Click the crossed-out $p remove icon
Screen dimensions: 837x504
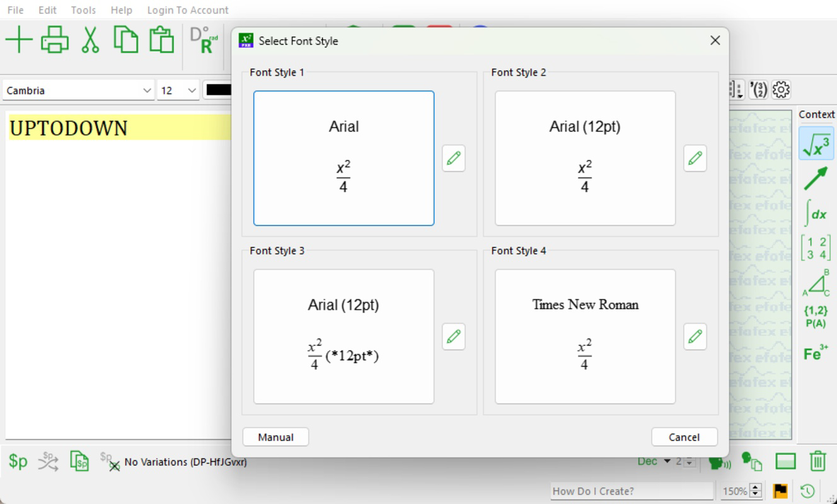click(x=110, y=462)
